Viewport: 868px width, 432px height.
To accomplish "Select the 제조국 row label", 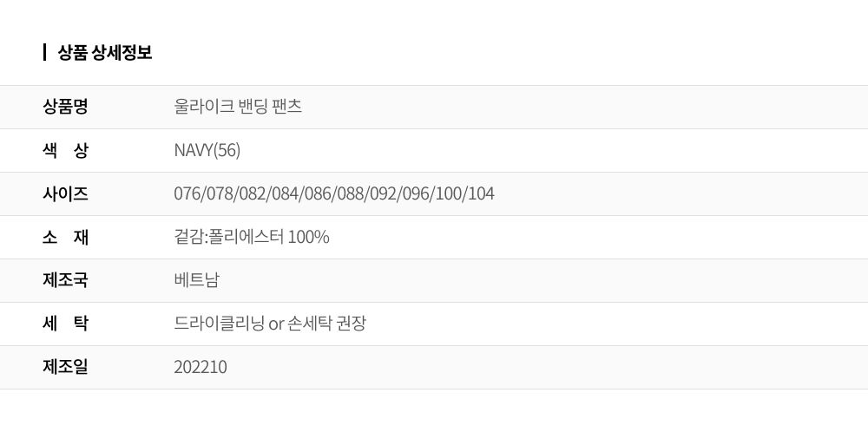I will [65, 280].
